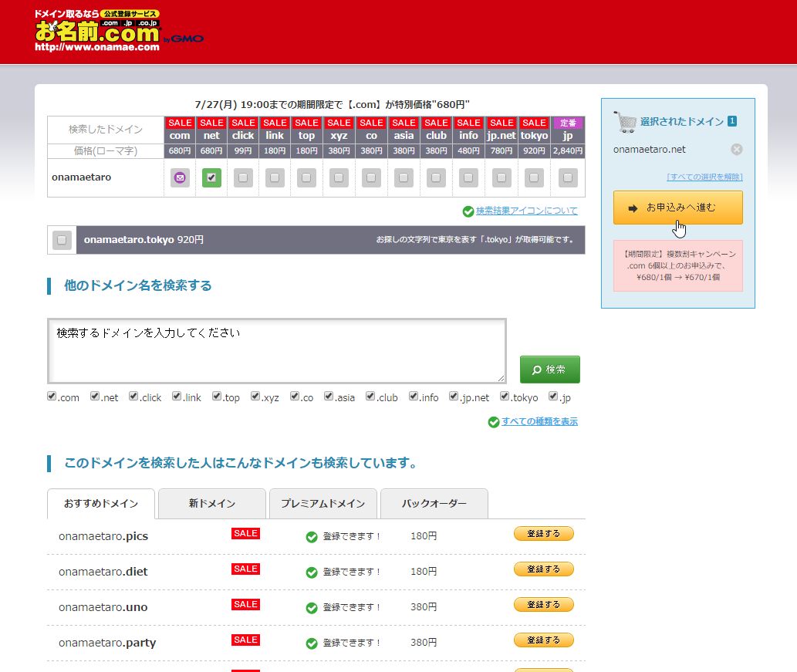Check the onamaetaro.tokyo 920円 suggestion box

pos(62,240)
